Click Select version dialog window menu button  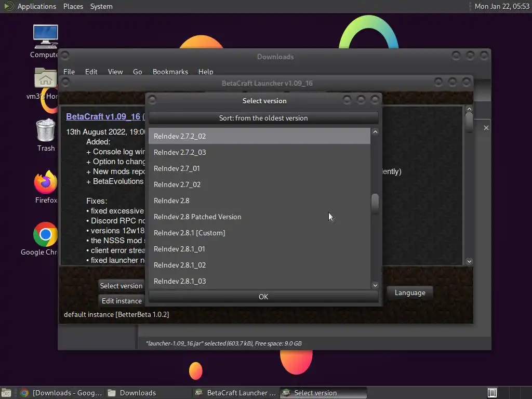click(152, 100)
